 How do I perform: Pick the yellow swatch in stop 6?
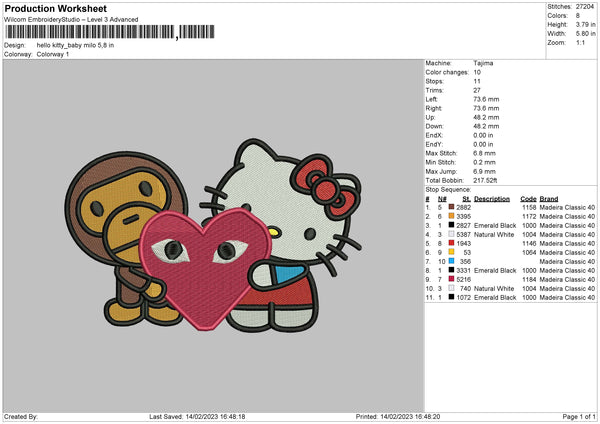[x=452, y=252]
